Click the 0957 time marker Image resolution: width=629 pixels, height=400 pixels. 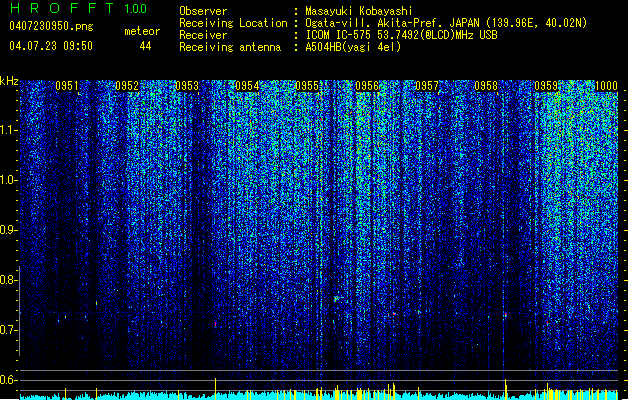pyautogui.click(x=427, y=86)
